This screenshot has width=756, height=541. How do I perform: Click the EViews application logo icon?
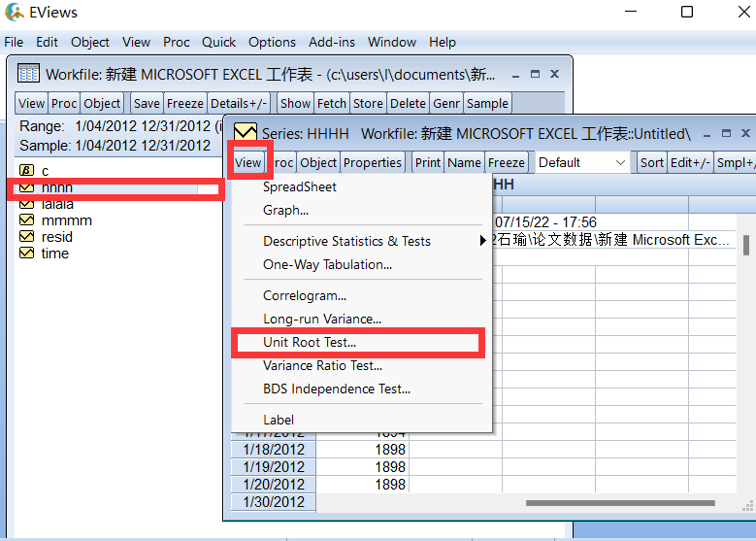click(x=14, y=12)
